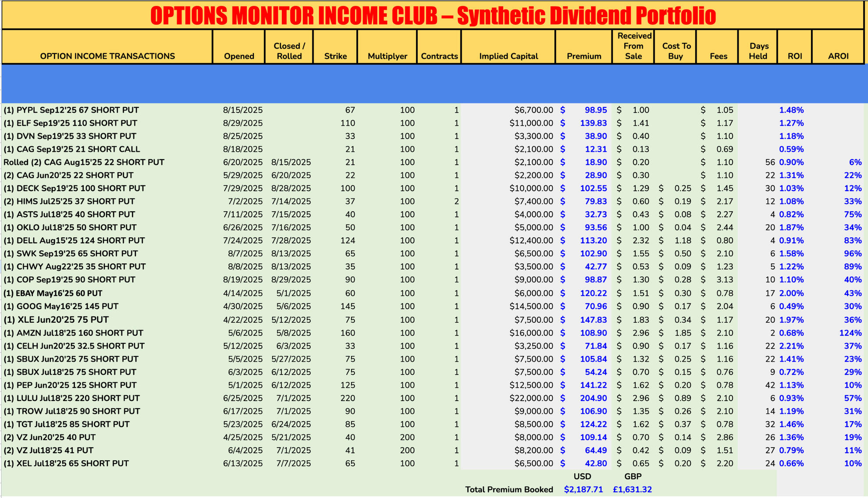Screen dimensions: 868x498
Task: Click the Rolled CAG Aug15'25 22 SHORT PUT entry
Action: 85,162
